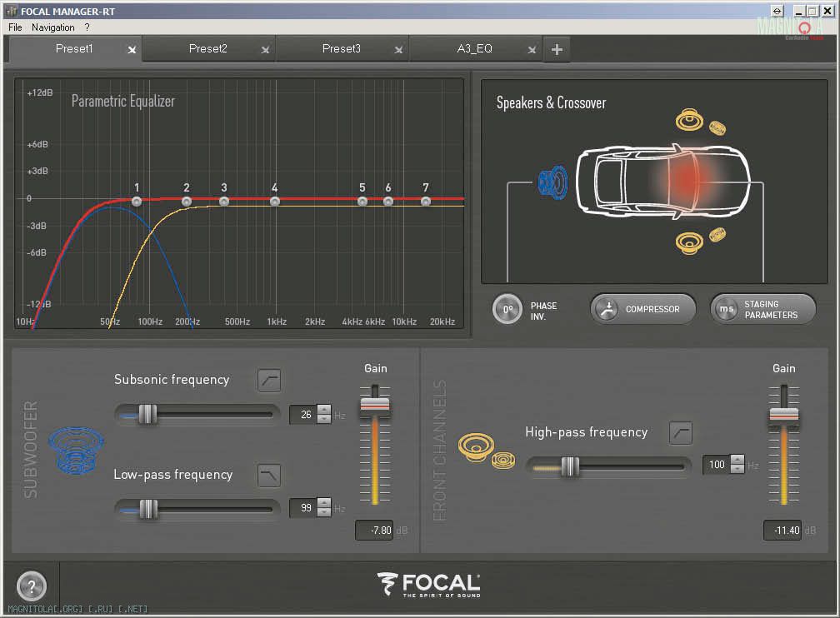Viewport: 840px width, 618px height.
Task: Open the ? help menu
Action: (87, 27)
